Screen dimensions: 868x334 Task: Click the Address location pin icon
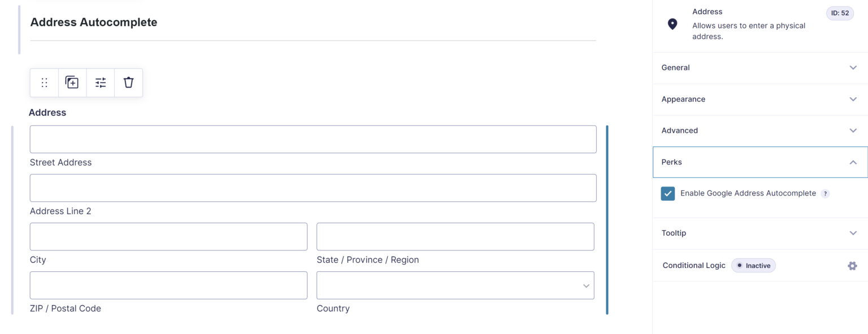tap(672, 24)
